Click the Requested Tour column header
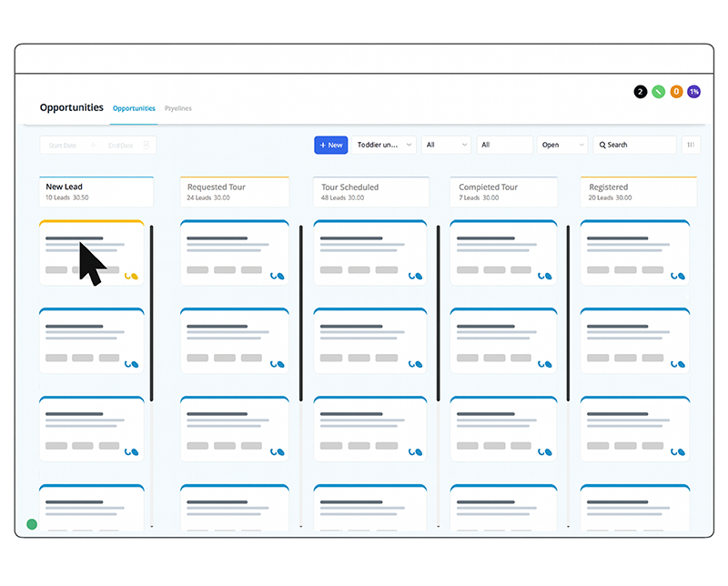This screenshot has width=728, height=586. tap(235, 191)
